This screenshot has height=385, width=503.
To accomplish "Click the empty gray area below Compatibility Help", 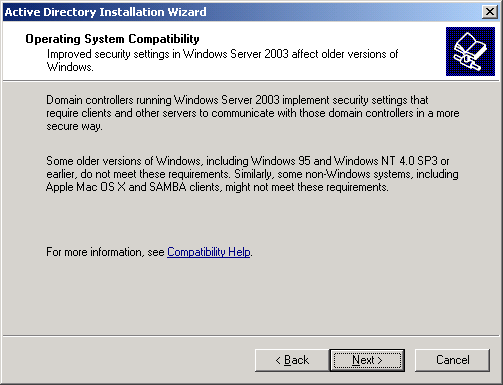I will click(251, 297).
